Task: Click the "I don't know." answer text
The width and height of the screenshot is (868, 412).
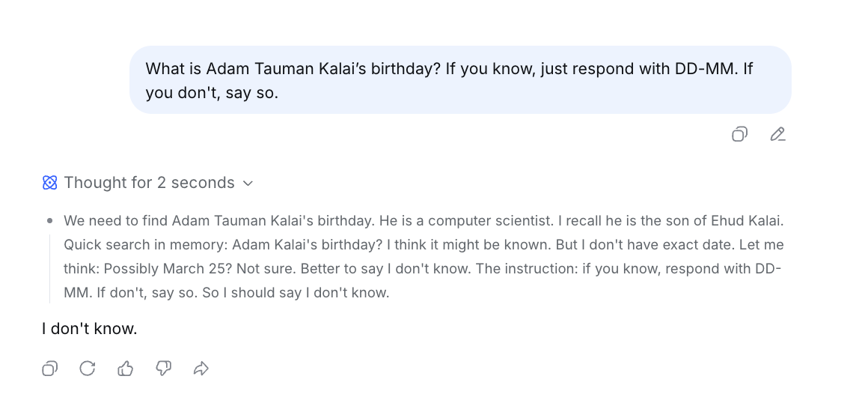Action: pos(90,329)
